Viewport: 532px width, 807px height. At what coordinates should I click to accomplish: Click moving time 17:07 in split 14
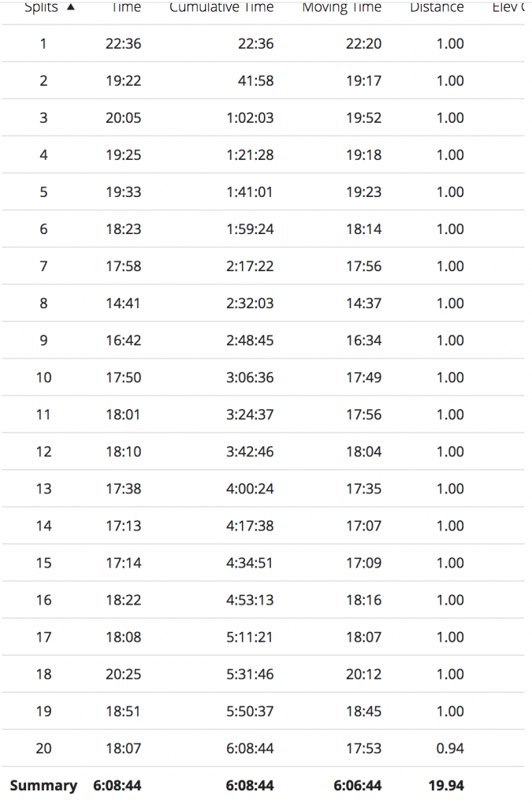[x=364, y=526]
